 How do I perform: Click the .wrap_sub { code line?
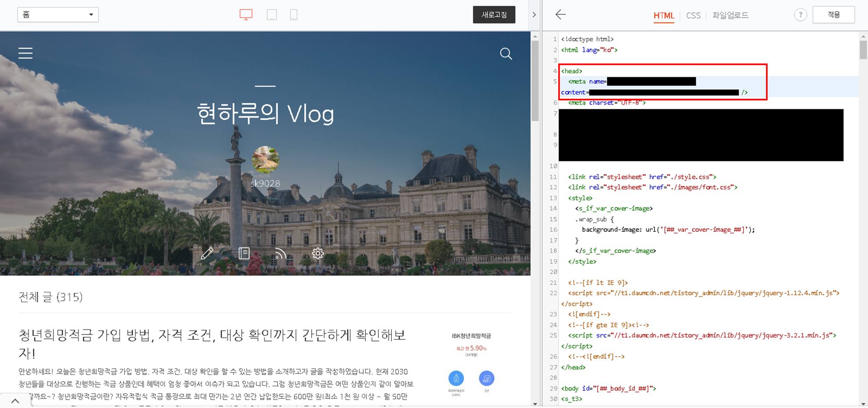click(x=594, y=220)
